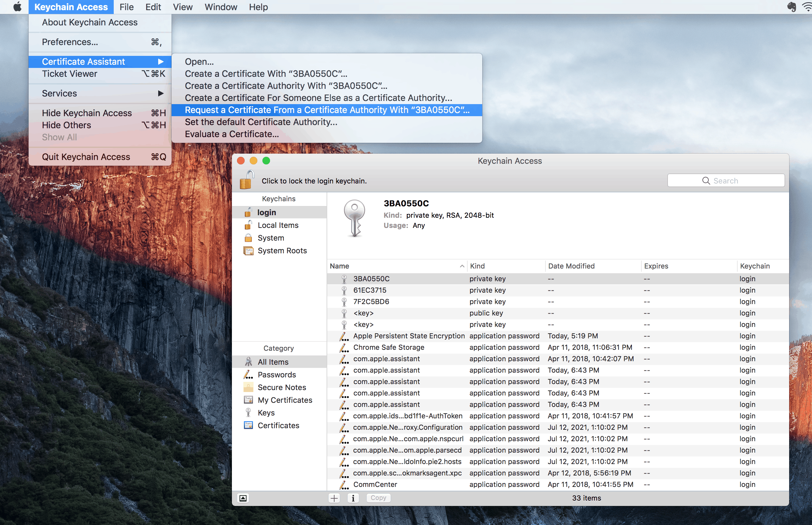Screen dimensions: 812x525
Task: Select Open… in Certificate Assistant submenu
Action: [327, 62]
